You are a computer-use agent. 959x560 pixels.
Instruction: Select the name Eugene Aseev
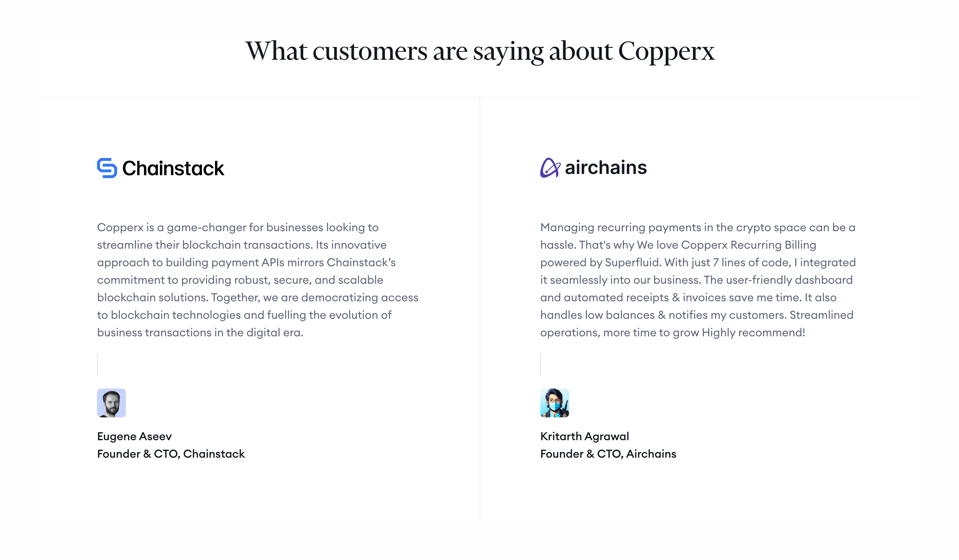pyautogui.click(x=134, y=436)
